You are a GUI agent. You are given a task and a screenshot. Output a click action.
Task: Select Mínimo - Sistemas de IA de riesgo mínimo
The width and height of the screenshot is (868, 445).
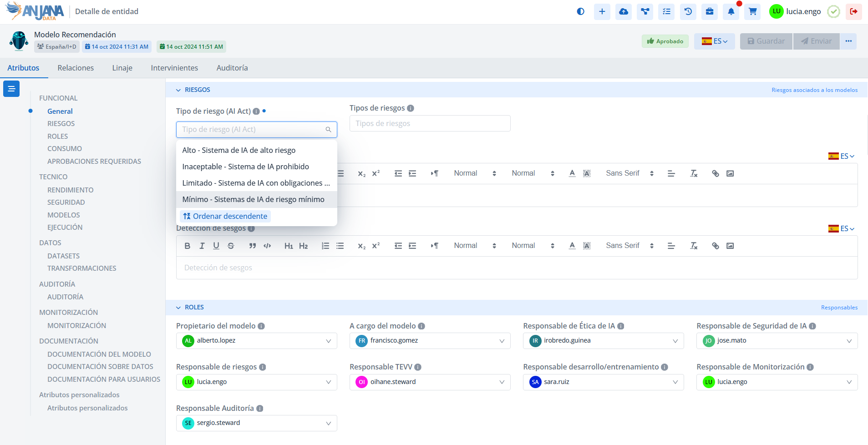click(x=253, y=199)
